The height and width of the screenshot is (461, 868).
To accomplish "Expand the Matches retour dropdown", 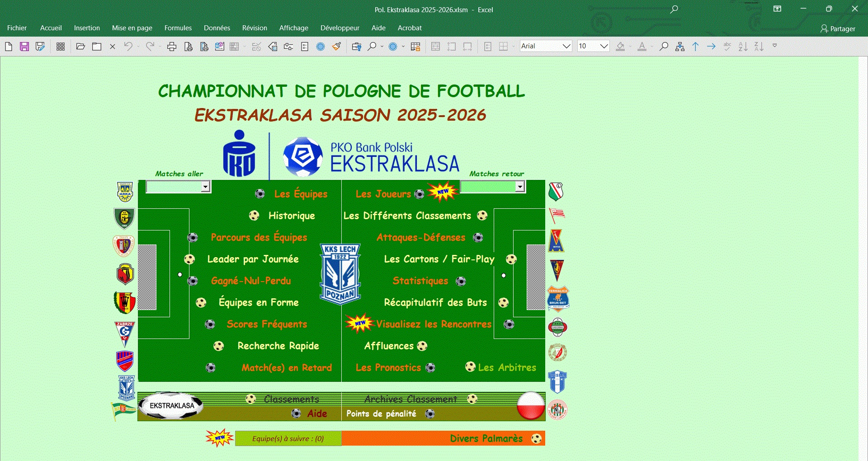I will click(x=520, y=187).
